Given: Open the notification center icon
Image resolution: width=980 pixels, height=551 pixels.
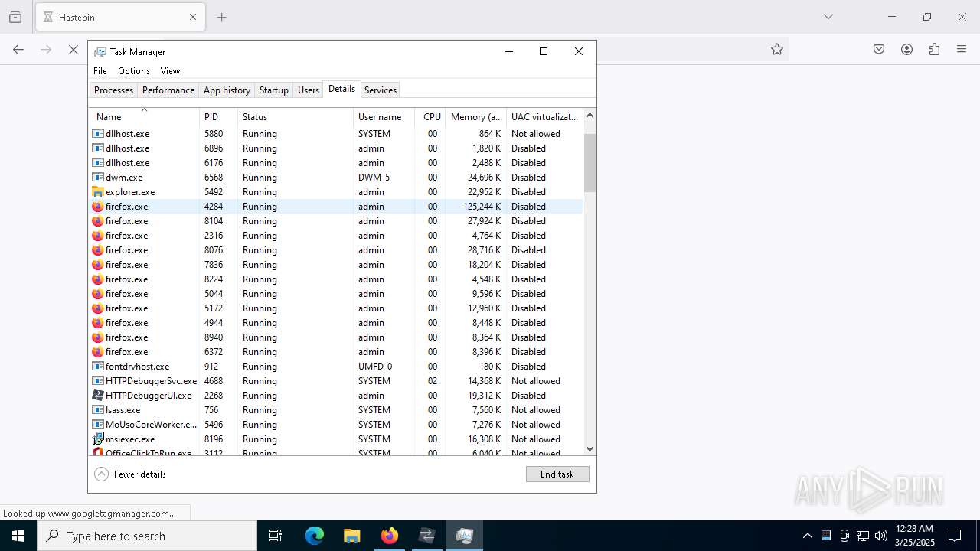Looking at the screenshot, I should pos(955,536).
